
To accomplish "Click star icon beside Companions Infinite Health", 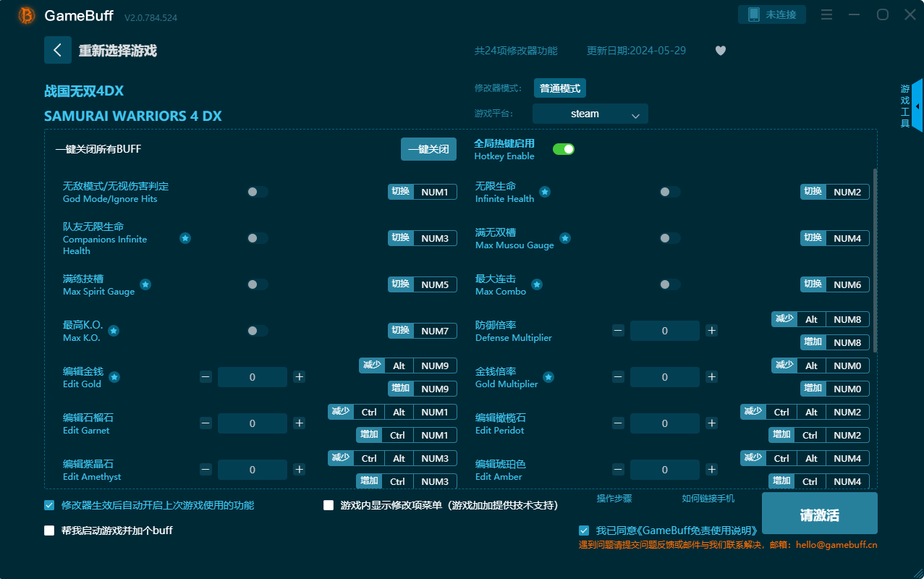I will click(x=185, y=238).
